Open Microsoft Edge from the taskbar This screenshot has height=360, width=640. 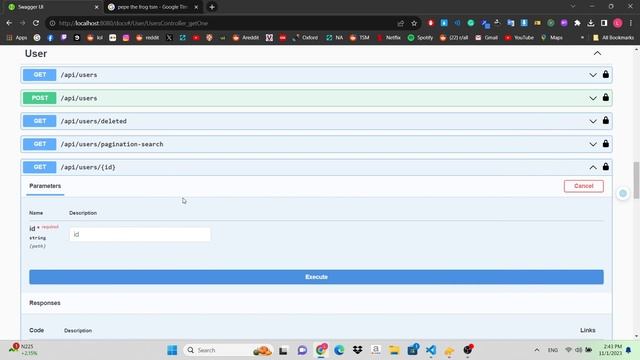point(339,350)
